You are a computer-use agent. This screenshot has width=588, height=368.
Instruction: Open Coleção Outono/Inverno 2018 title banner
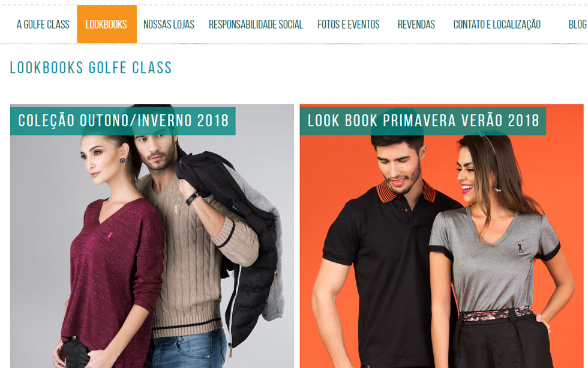(123, 121)
